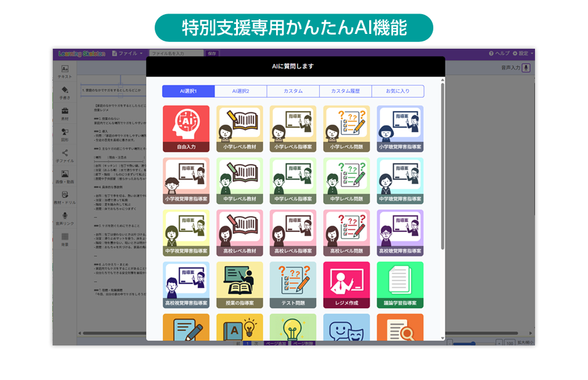Open the 設定 dropdown
Image resolution: width=588 pixels, height=380 pixels.
coord(525,54)
